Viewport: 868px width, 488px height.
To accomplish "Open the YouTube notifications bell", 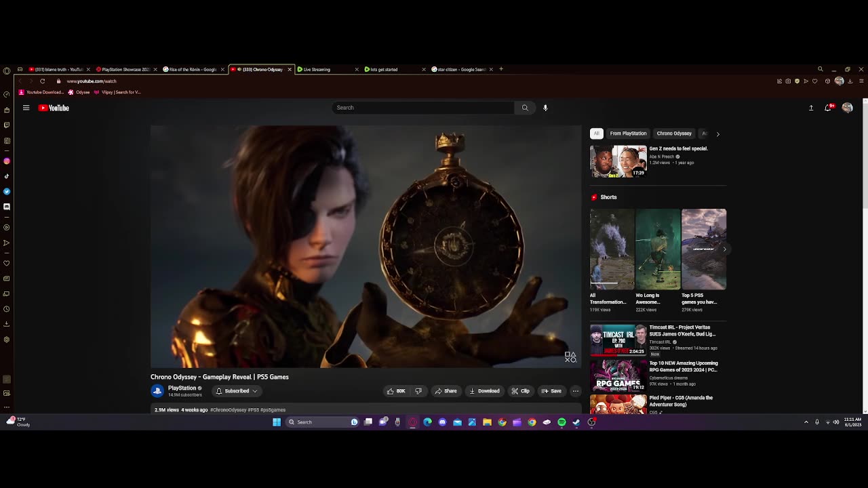I will pyautogui.click(x=828, y=108).
